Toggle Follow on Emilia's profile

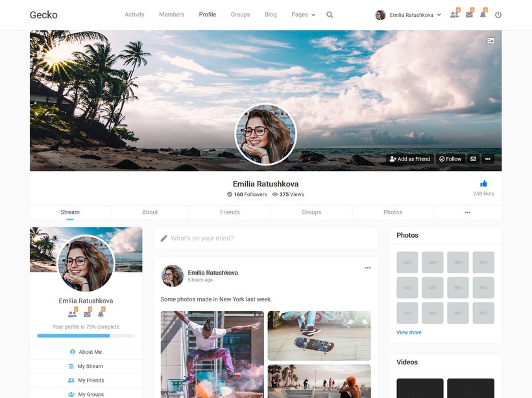(x=450, y=159)
